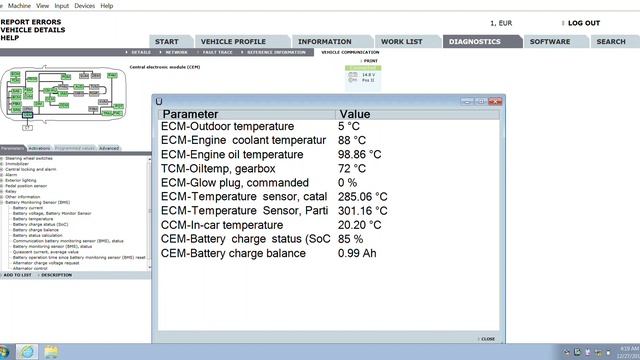640x360 pixels.
Task: Select Battery status calculation item
Action: click(x=38, y=236)
